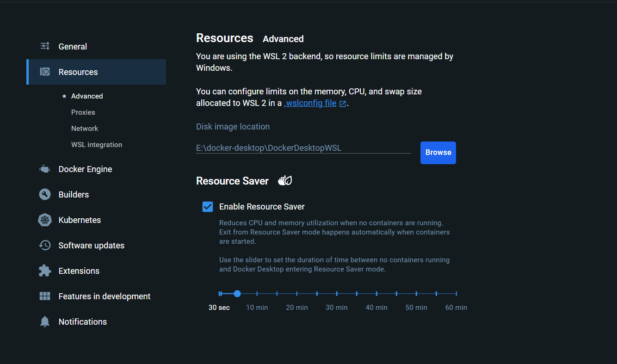Show Software updates settings

pyautogui.click(x=96, y=245)
